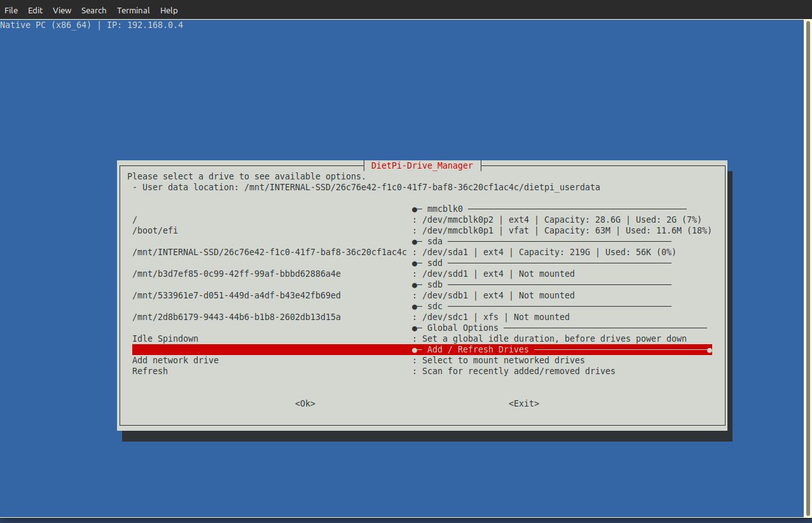Click the /dev/sdb1 Not mounted text
The image size is (812, 523).
499,295
